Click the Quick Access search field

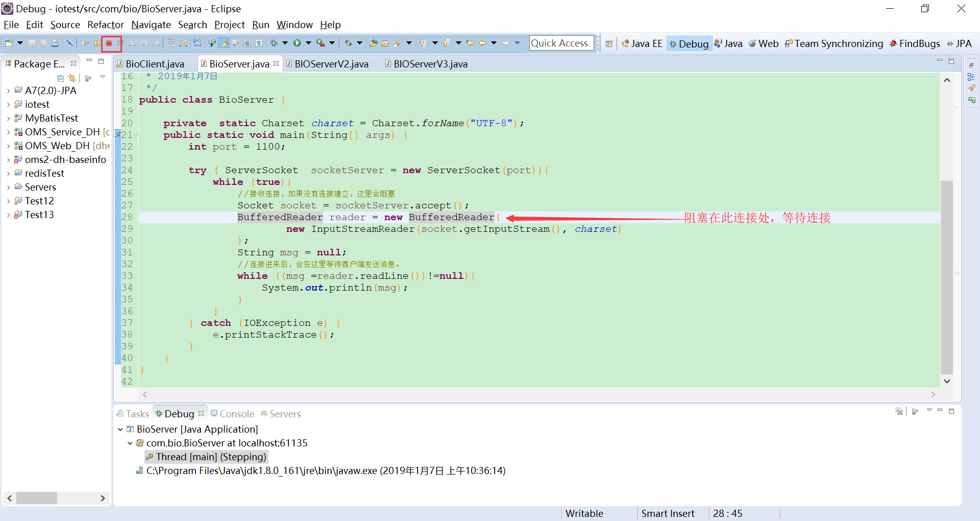point(561,43)
